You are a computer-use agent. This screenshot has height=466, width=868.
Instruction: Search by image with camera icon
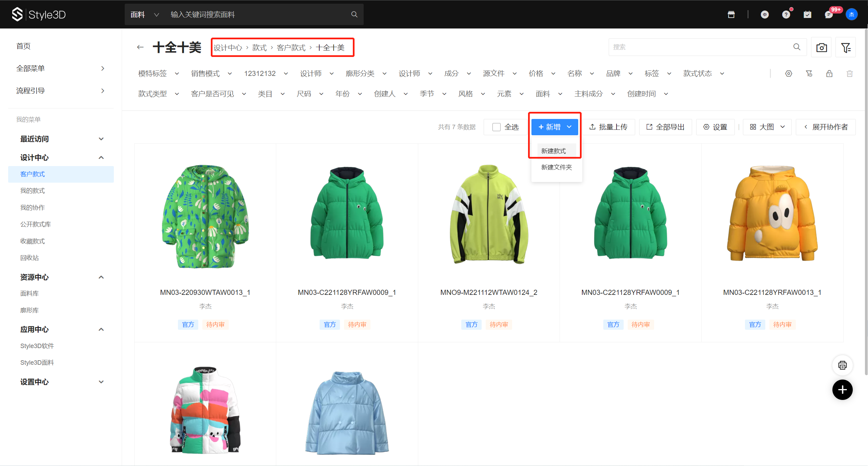click(x=821, y=47)
